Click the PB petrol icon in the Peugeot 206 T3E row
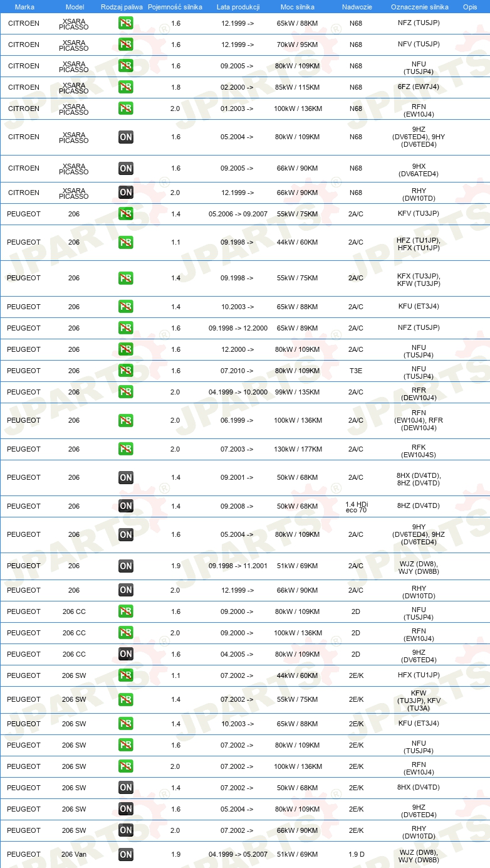Image resolution: width=490 pixels, height=868 pixels. 126,371
